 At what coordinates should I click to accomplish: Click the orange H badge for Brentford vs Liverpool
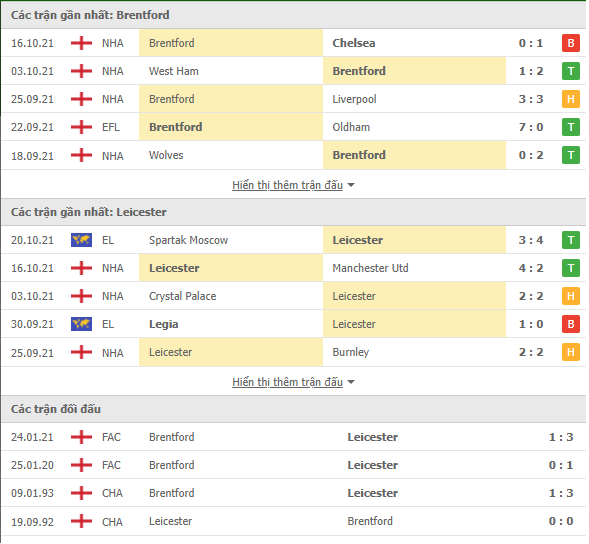(x=572, y=99)
